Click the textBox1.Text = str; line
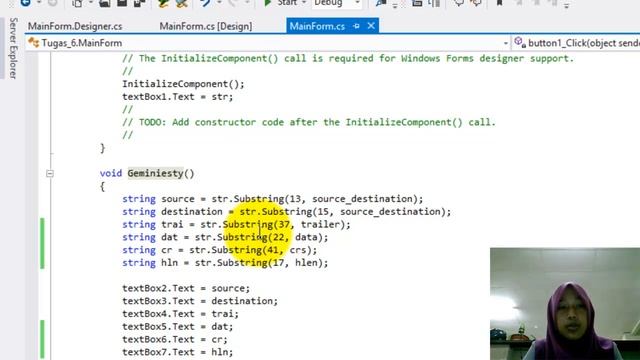The height and width of the screenshot is (360, 640). point(178,97)
